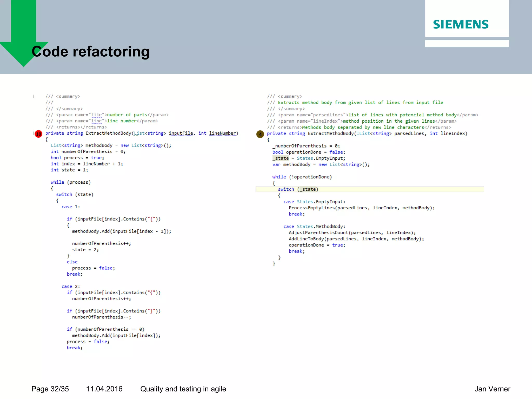Click 'AddLineToBody(parsedLines, lineIndex, methodBody);' call
The height and width of the screenshot is (399, 532).
click(x=356, y=239)
